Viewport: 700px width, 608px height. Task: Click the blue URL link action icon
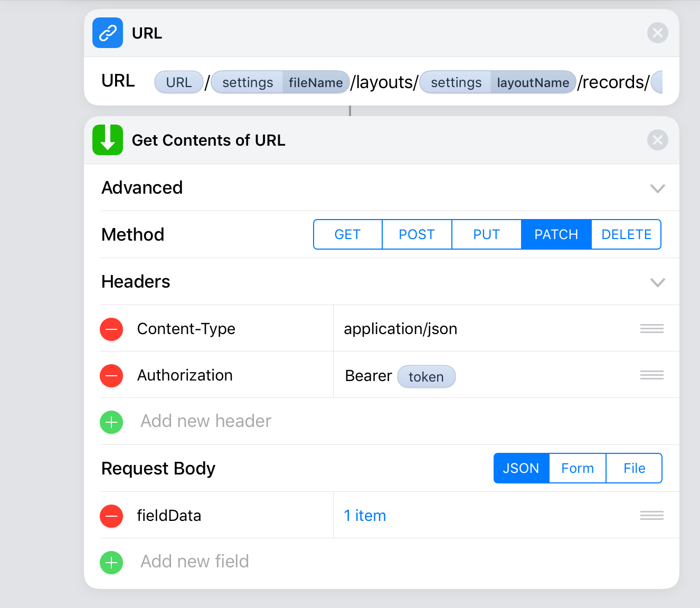pyautogui.click(x=108, y=33)
